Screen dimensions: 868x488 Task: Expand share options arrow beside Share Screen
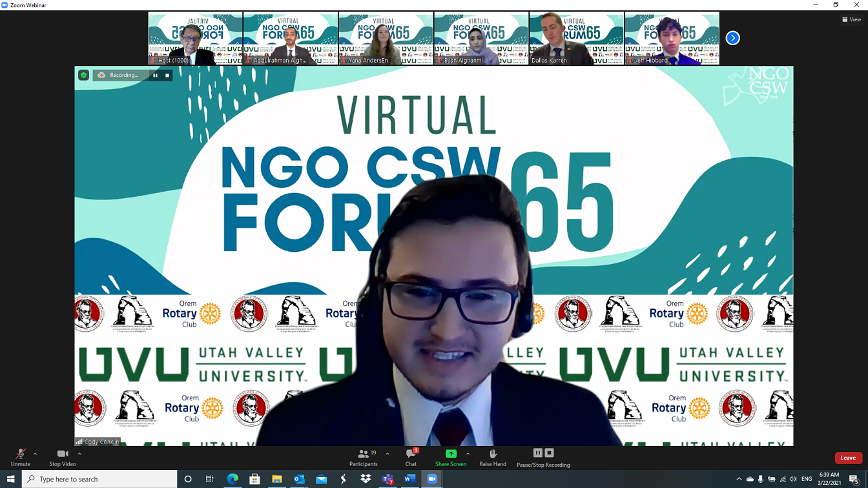468,454
